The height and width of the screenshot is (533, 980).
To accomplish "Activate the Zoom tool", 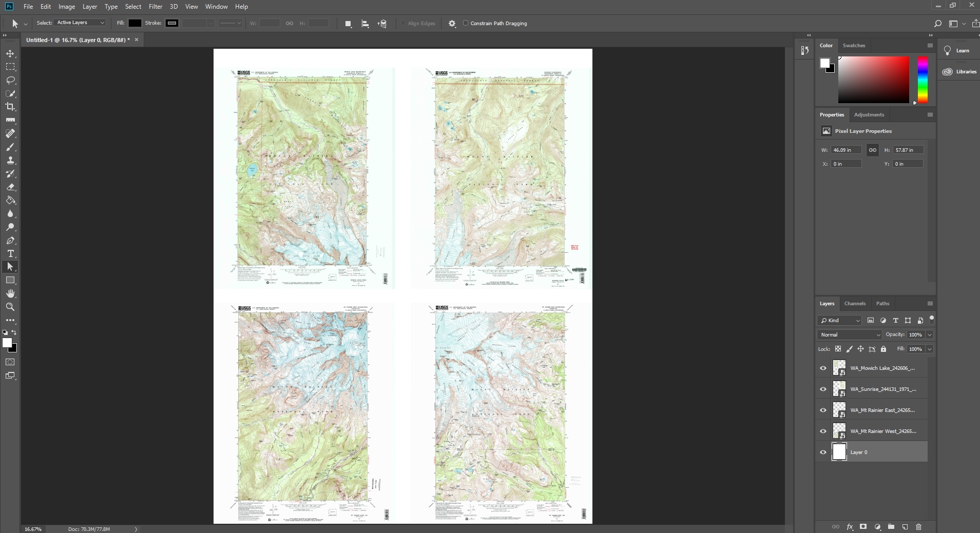I will [x=10, y=307].
